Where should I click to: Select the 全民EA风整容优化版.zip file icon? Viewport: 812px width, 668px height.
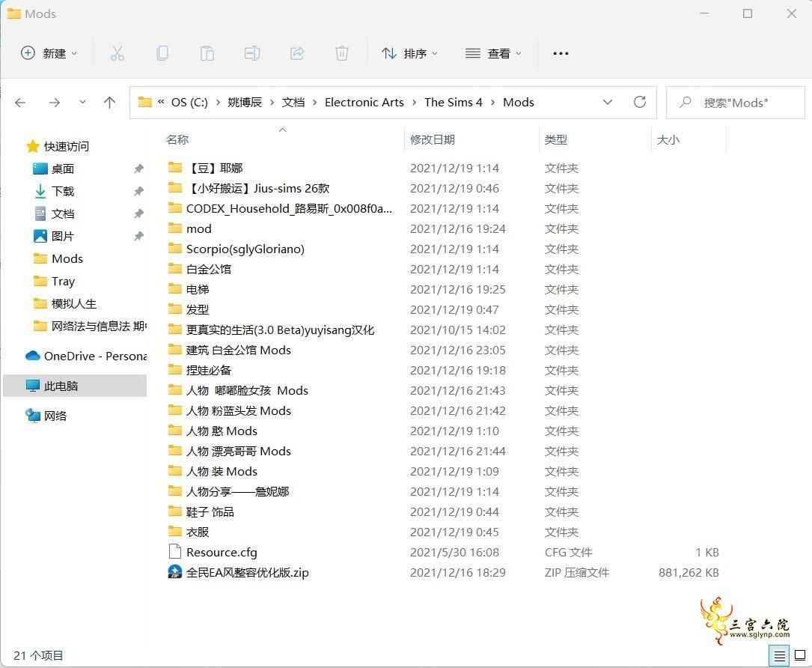(x=175, y=572)
